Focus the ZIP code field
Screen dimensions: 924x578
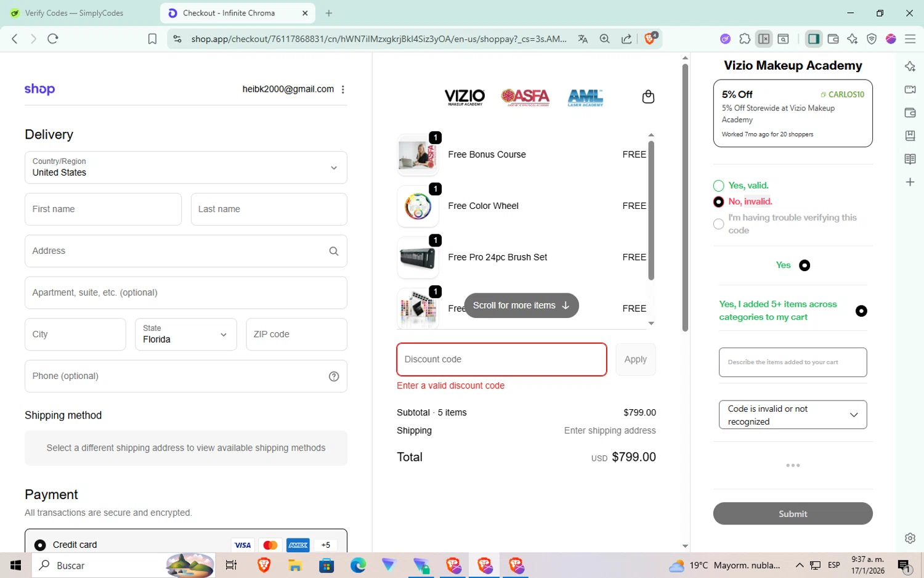pos(296,334)
